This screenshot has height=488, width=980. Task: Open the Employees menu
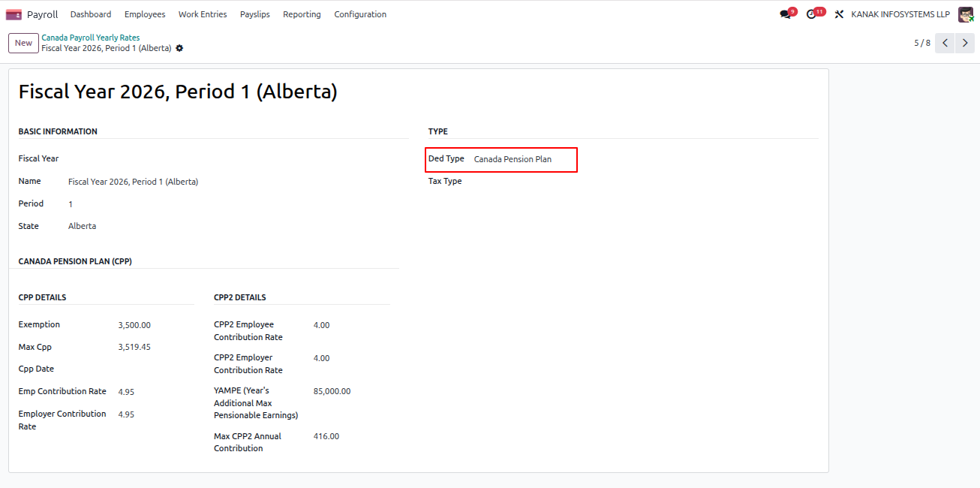coord(145,14)
